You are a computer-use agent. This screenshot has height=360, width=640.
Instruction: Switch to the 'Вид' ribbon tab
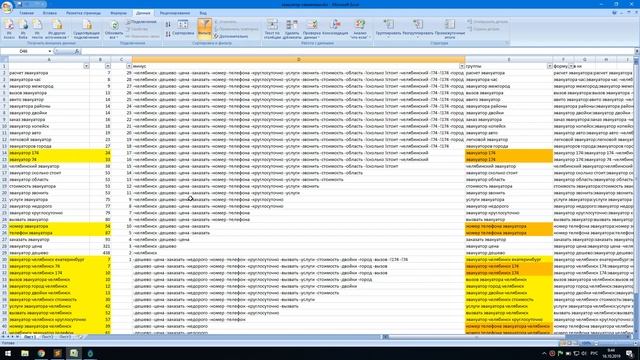[203, 13]
